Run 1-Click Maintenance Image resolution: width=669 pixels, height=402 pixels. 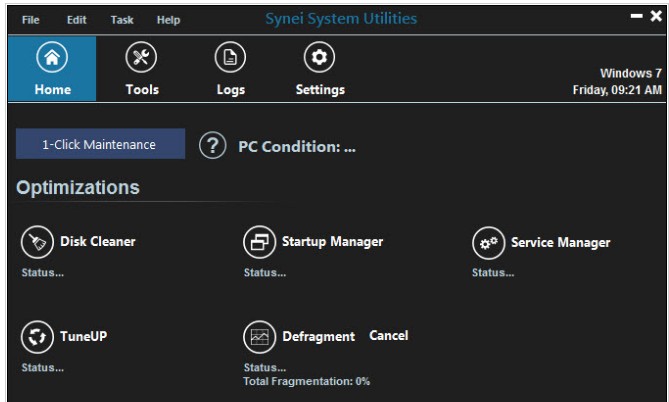(100, 144)
